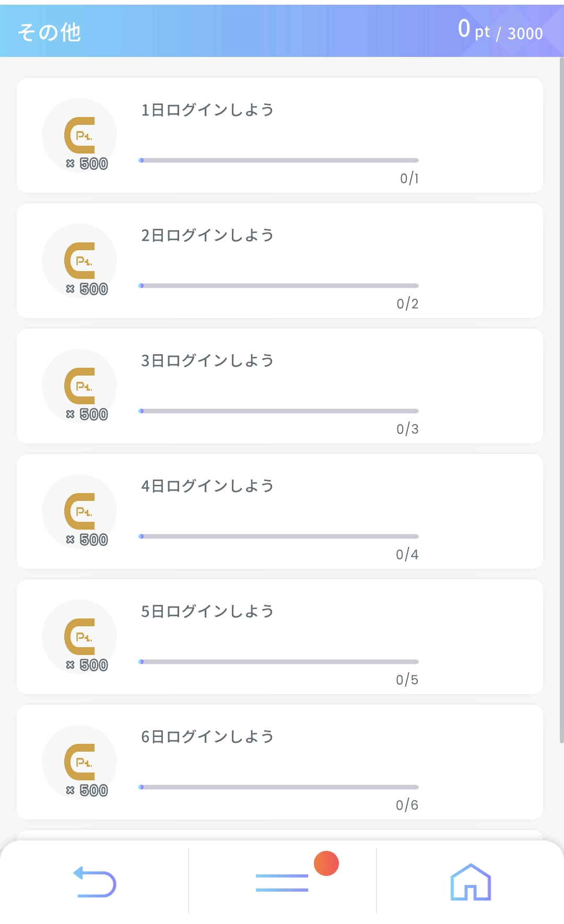
Task: Open the hamburger menu with red badge
Action: 282,882
